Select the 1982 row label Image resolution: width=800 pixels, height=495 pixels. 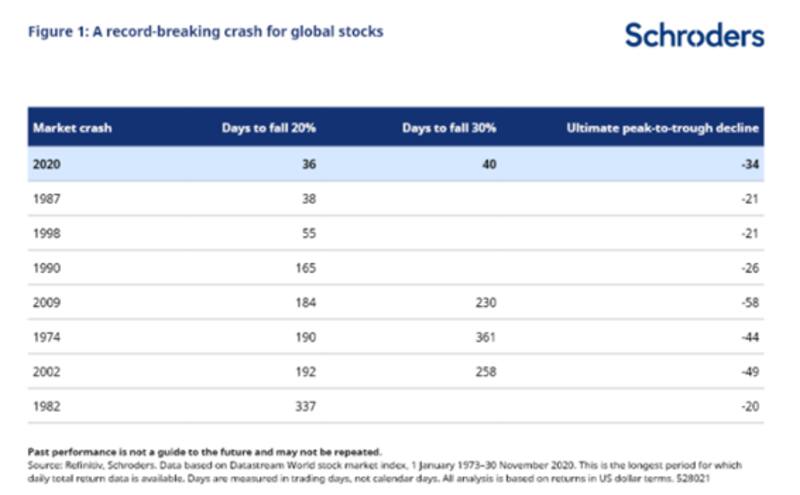(x=47, y=406)
